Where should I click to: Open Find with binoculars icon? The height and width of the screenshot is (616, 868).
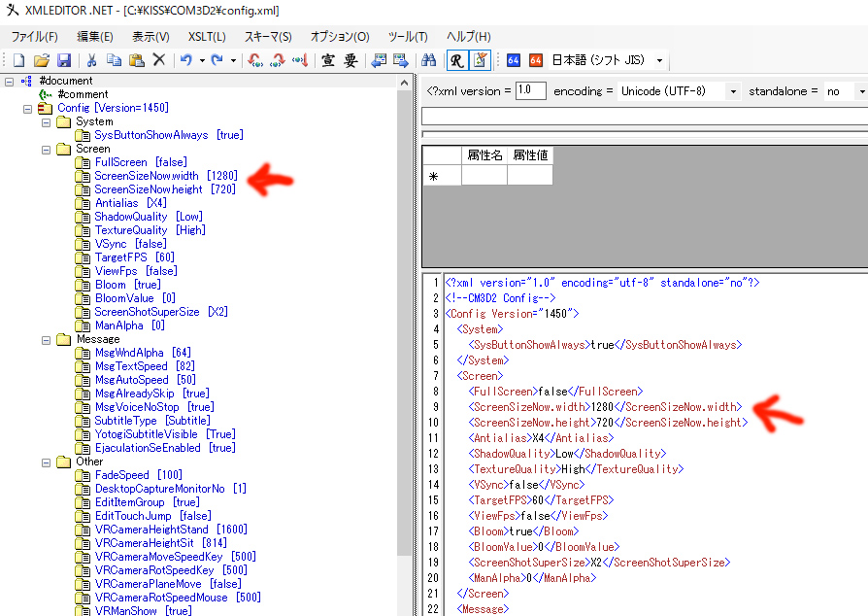tap(428, 60)
